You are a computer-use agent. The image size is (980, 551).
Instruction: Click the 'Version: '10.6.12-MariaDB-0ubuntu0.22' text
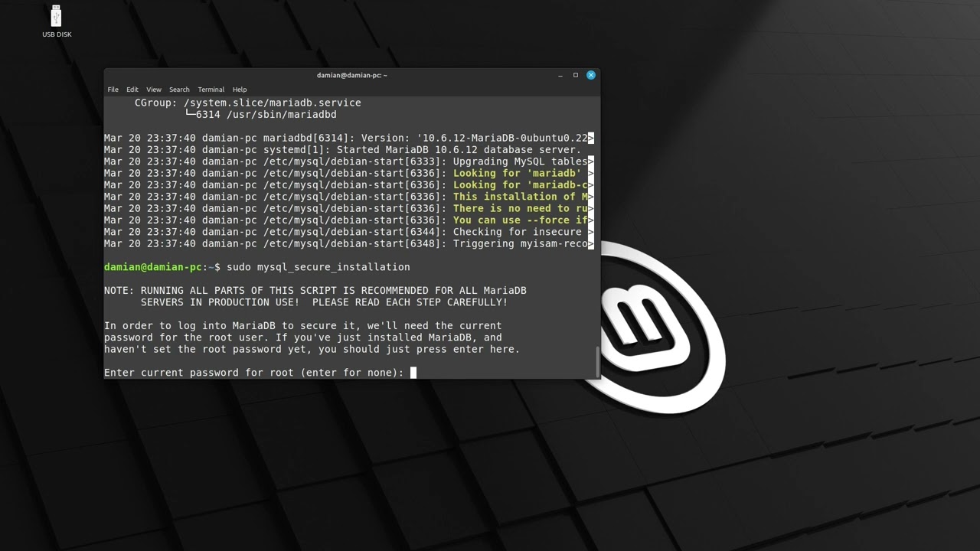tap(475, 139)
